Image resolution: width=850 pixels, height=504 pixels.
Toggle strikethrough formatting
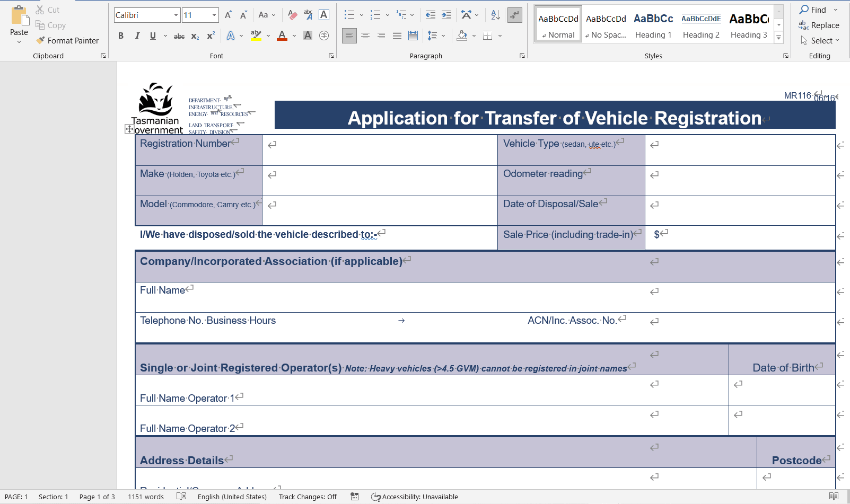tap(179, 36)
